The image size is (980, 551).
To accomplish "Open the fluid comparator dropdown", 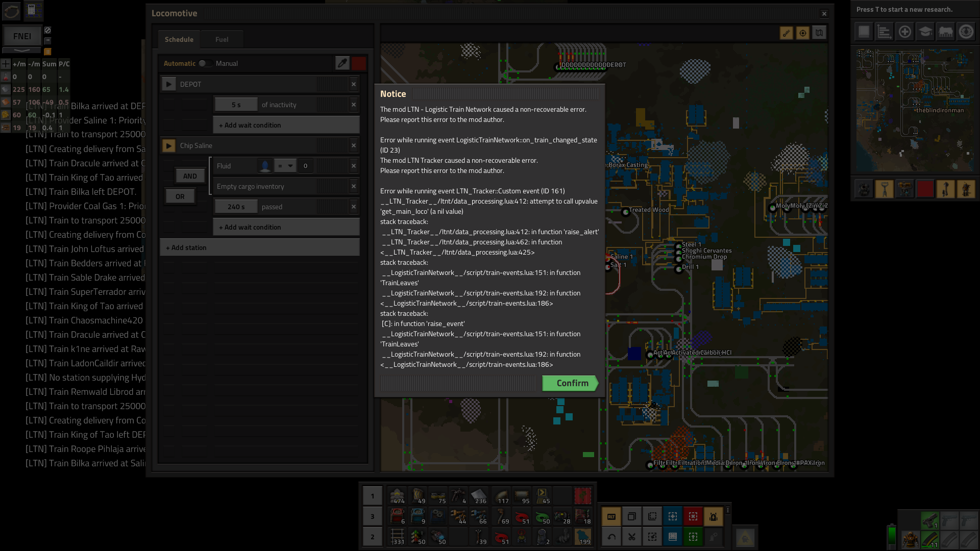I will tap(285, 166).
